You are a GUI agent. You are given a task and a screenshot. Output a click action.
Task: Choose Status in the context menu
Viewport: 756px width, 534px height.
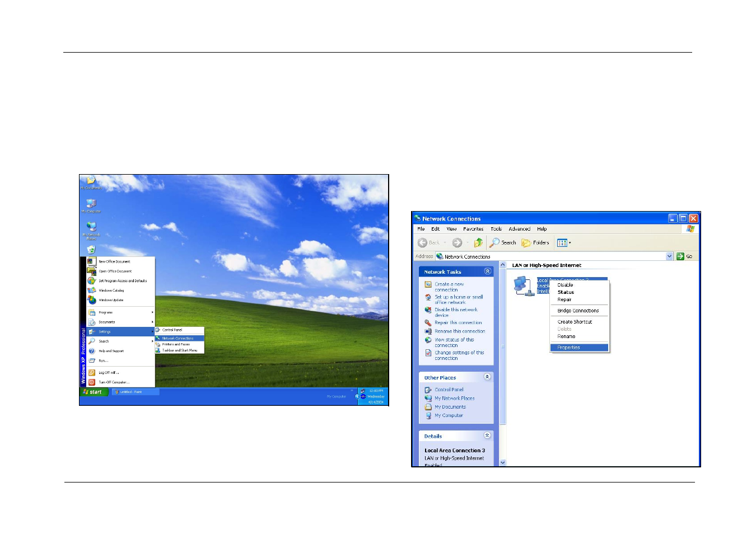pyautogui.click(x=580, y=292)
